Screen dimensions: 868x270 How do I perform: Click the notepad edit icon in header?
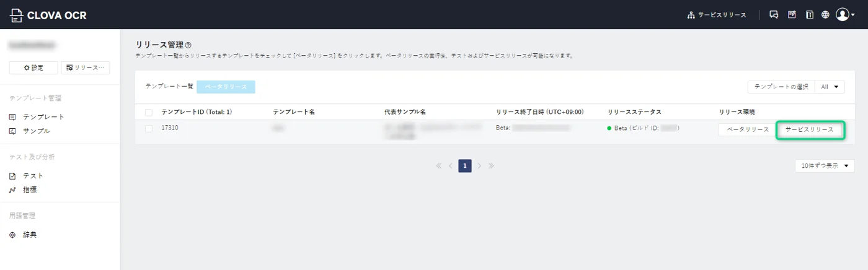click(792, 15)
